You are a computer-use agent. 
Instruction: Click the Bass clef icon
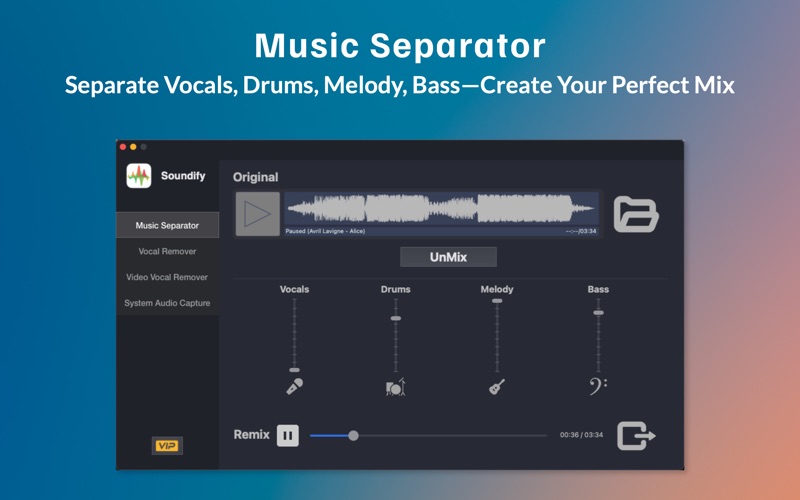coord(598,387)
